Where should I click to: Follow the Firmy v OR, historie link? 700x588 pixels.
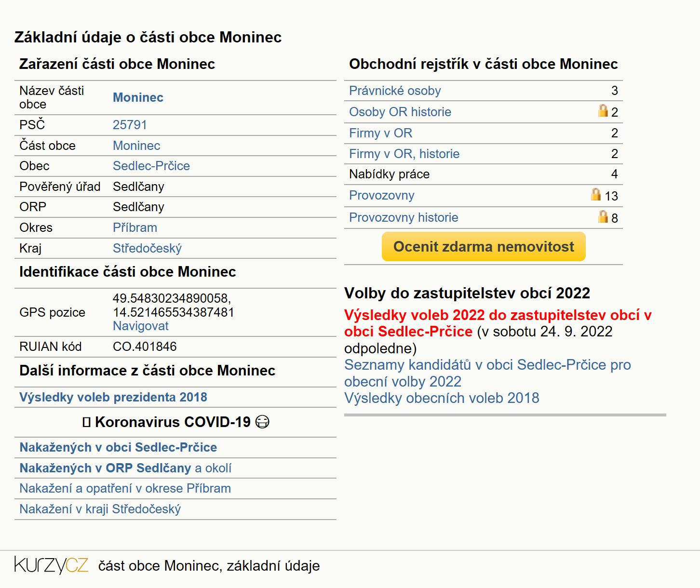coord(404,154)
